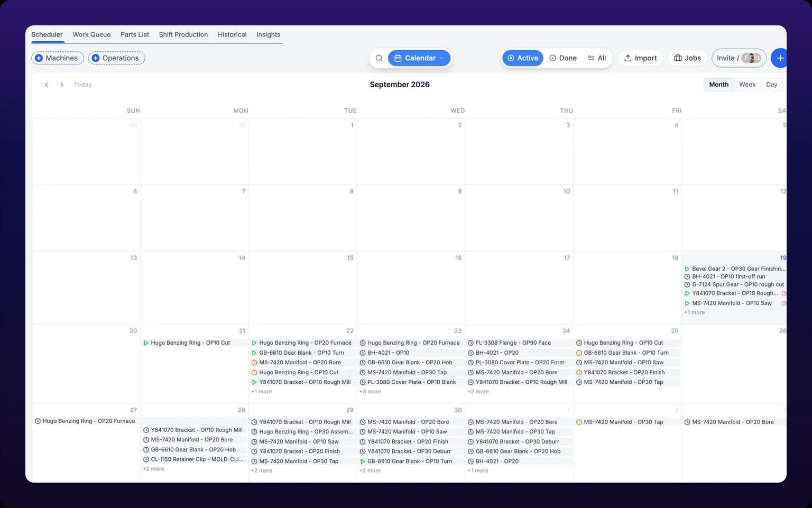Open GB-6610 Gear Blank - OP20 Hob on 28
Screen dimensions: 812x508
point(194,450)
